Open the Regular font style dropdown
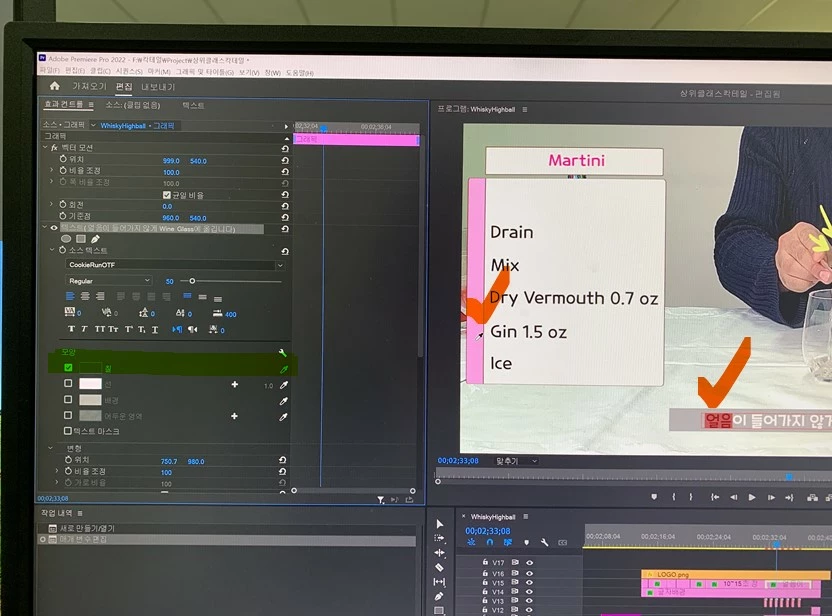 pos(109,281)
